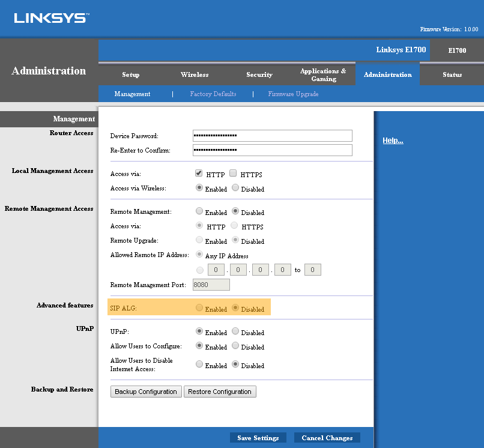Viewport: 484px width, 448px height.
Task: Click the Firmware Version 1.0.00 text
Action: pos(449,29)
